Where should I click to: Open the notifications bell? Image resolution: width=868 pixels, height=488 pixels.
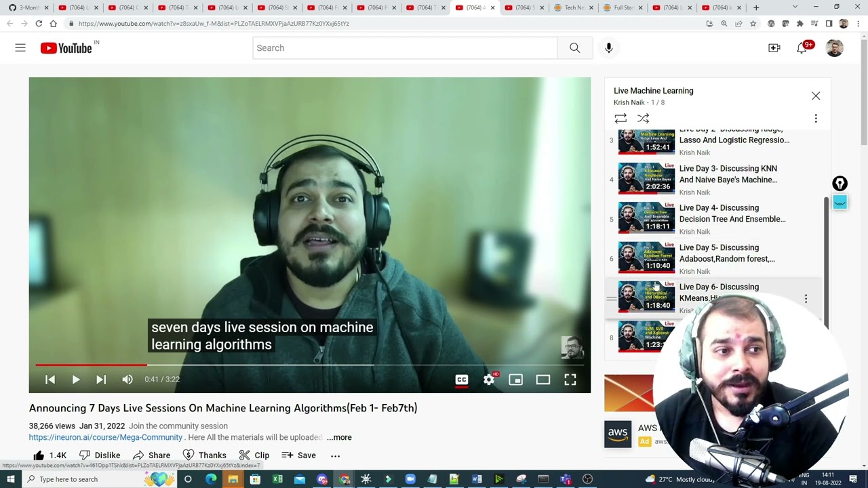802,48
